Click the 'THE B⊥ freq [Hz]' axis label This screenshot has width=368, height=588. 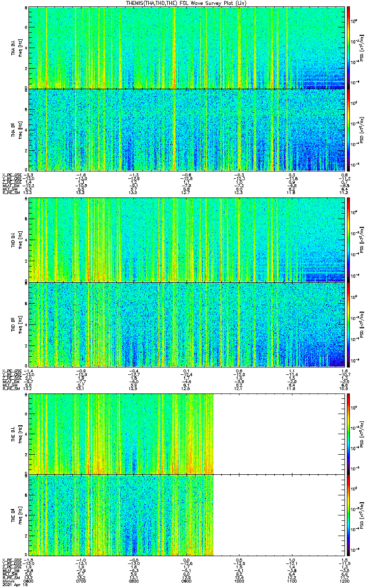(17, 434)
